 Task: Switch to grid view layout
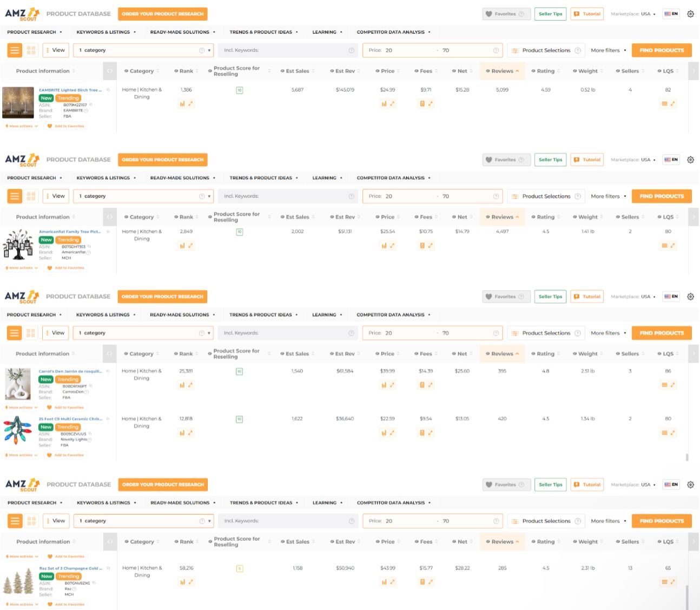tap(31, 50)
